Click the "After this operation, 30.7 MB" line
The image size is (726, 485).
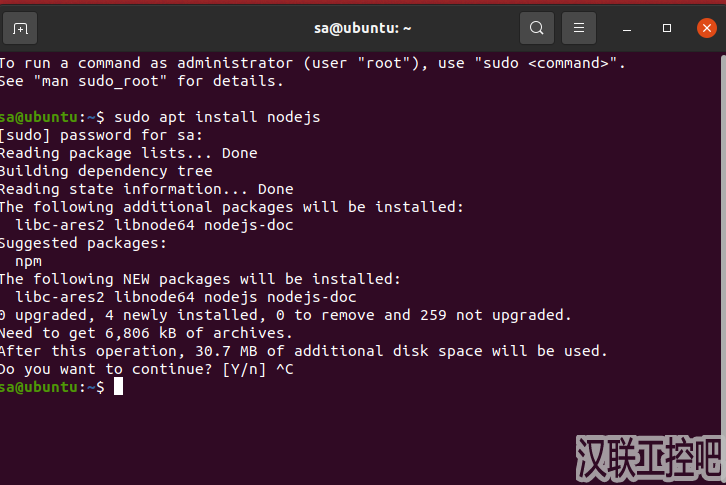(302, 351)
